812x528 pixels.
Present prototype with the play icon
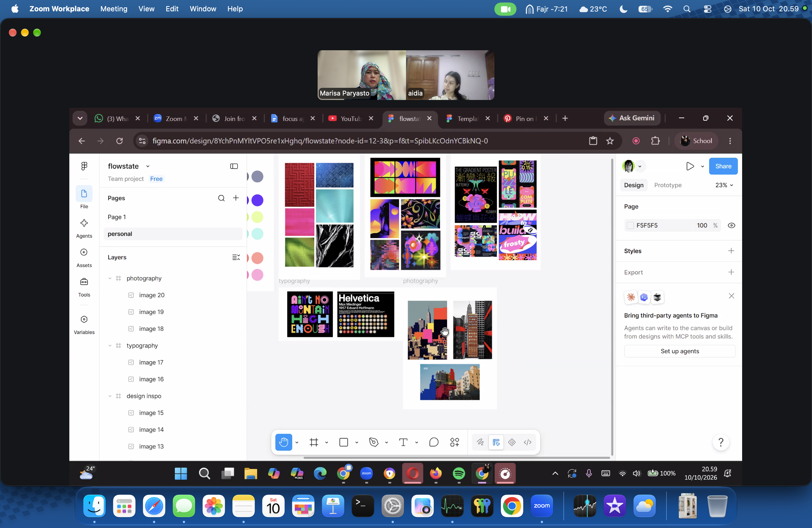pos(690,166)
